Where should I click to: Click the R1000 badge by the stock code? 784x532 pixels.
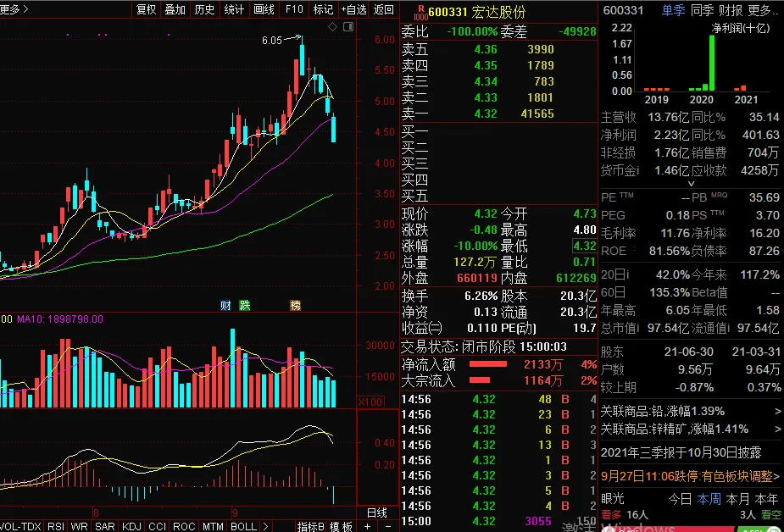click(x=421, y=13)
